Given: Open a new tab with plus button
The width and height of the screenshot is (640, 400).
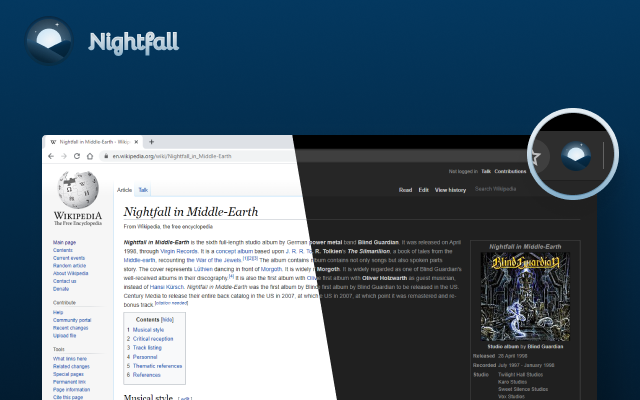Looking at the screenshot, I should pyautogui.click(x=151, y=142).
